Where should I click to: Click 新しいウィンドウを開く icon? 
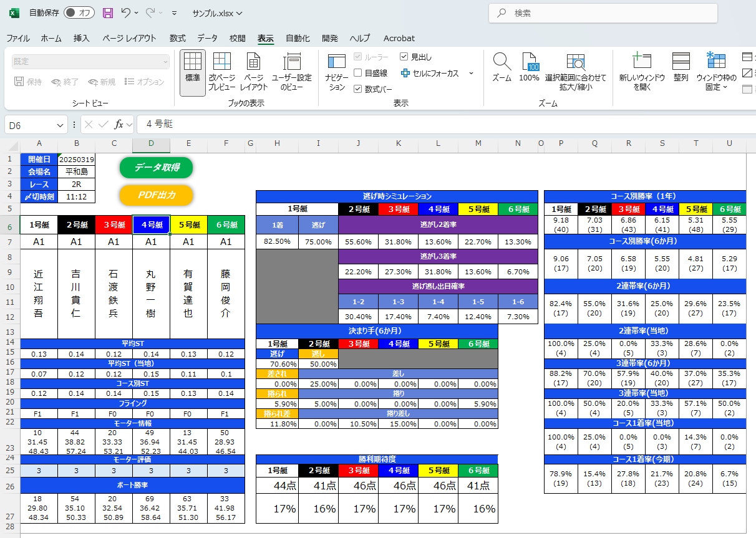pyautogui.click(x=641, y=60)
